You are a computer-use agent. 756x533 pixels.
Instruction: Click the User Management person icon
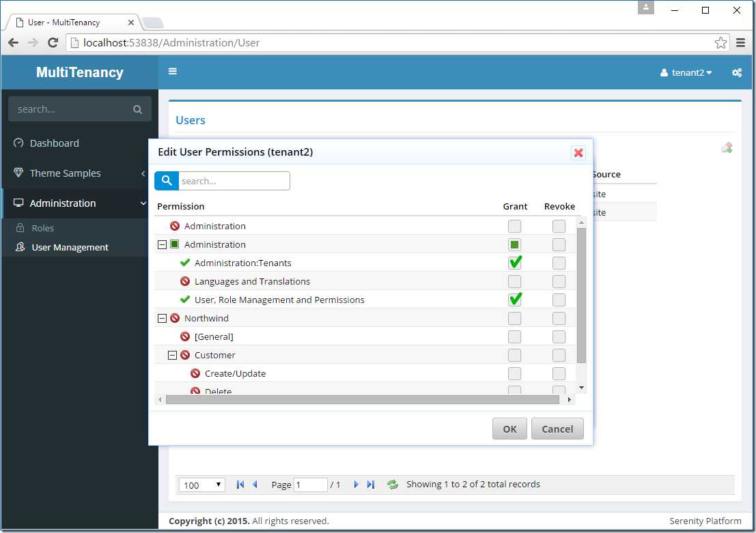20,247
